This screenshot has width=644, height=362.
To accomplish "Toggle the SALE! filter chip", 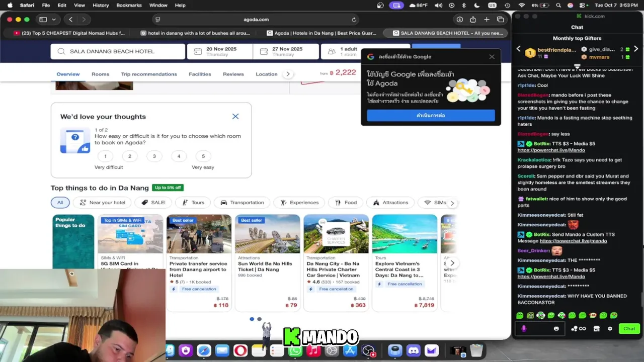I will [153, 203].
